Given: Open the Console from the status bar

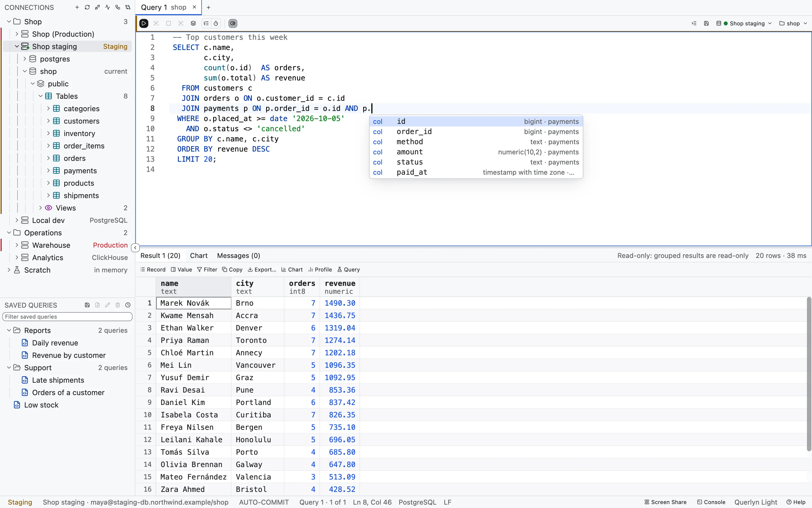Looking at the screenshot, I should [x=711, y=502].
